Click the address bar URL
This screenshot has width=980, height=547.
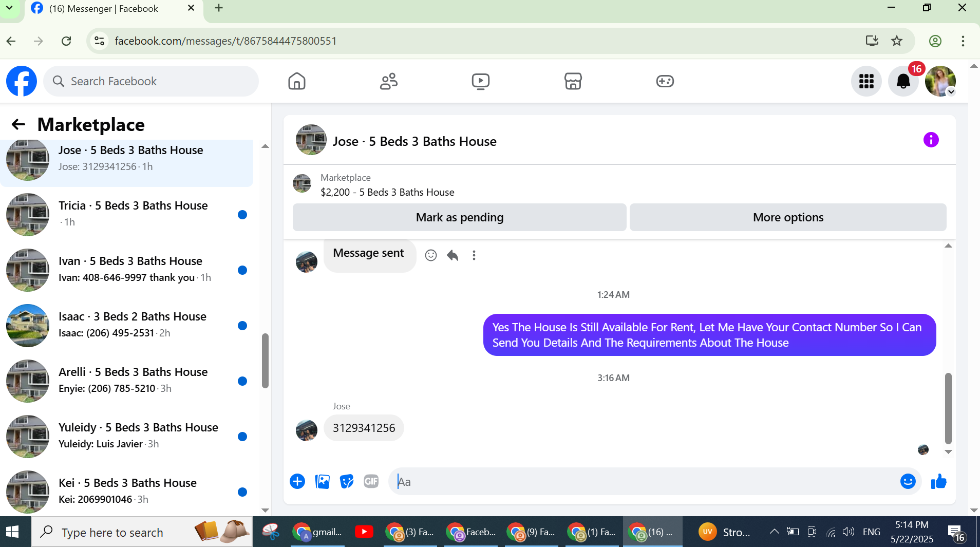coord(225,41)
